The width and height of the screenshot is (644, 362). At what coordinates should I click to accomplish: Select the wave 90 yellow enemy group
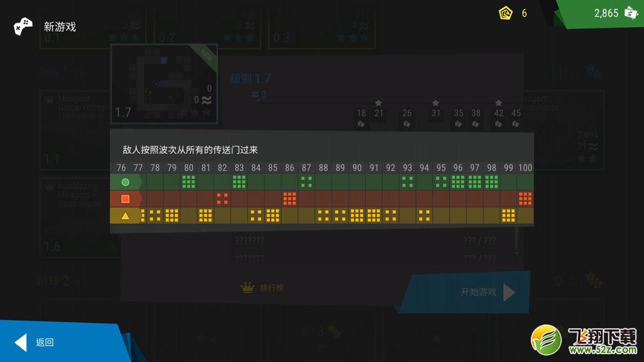357,216
